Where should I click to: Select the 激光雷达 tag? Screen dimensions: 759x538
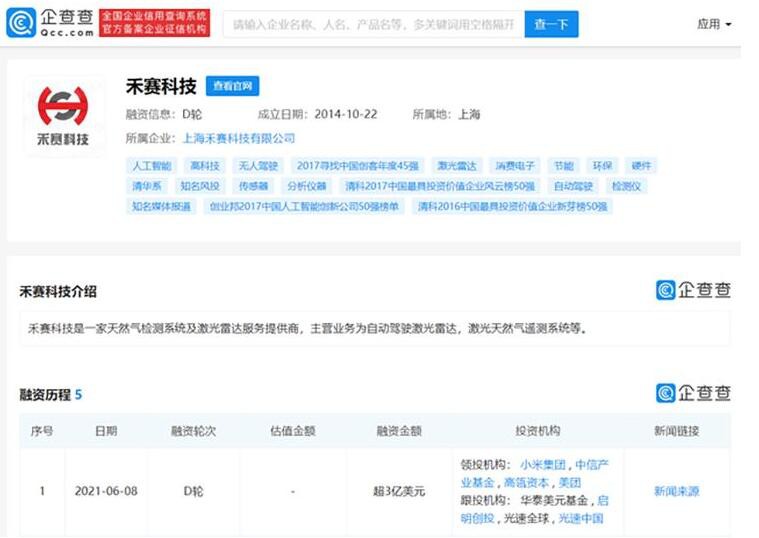point(456,166)
